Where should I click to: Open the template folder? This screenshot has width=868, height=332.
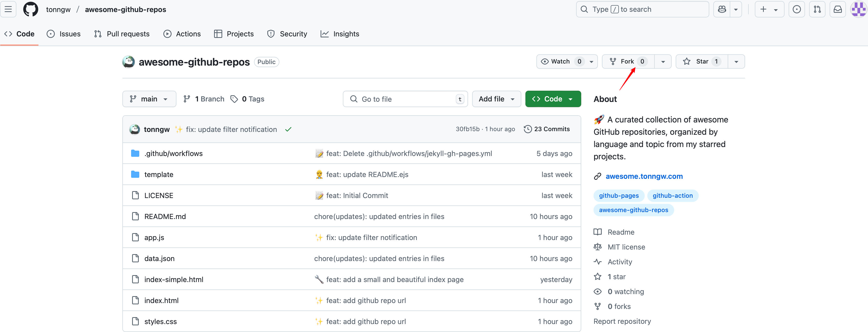click(x=159, y=174)
